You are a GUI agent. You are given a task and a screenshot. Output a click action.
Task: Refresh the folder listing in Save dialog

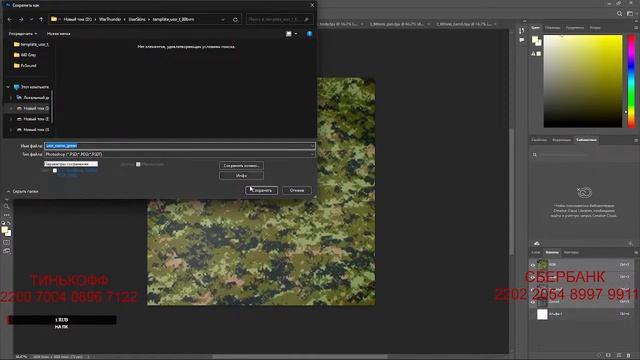coord(235,19)
